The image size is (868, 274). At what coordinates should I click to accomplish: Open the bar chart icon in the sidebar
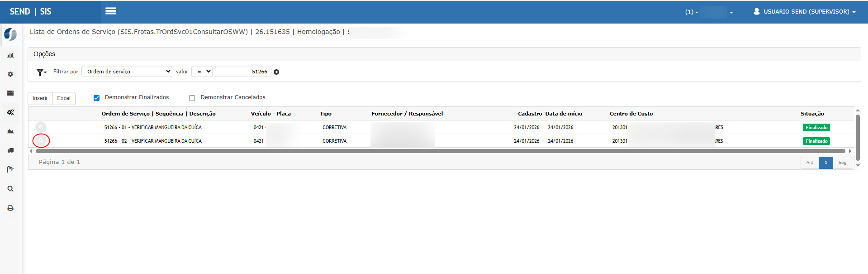[x=10, y=55]
